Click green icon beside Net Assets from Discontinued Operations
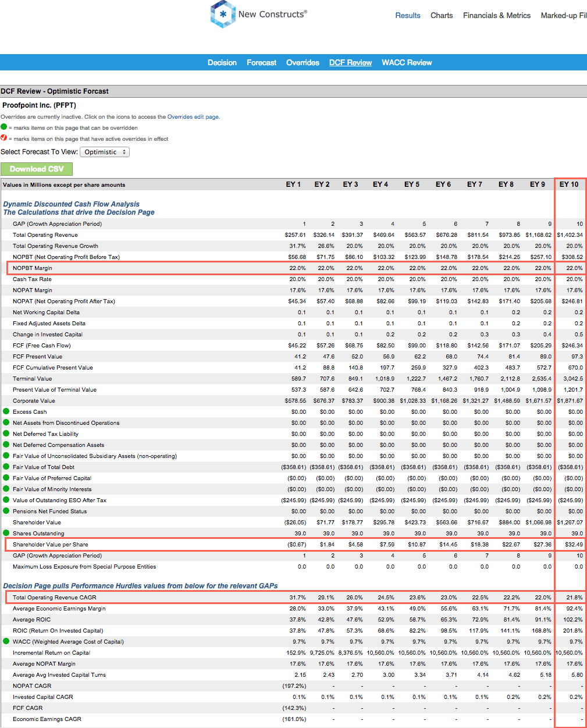The height and width of the screenshot is (728, 587). pyautogui.click(x=6, y=422)
